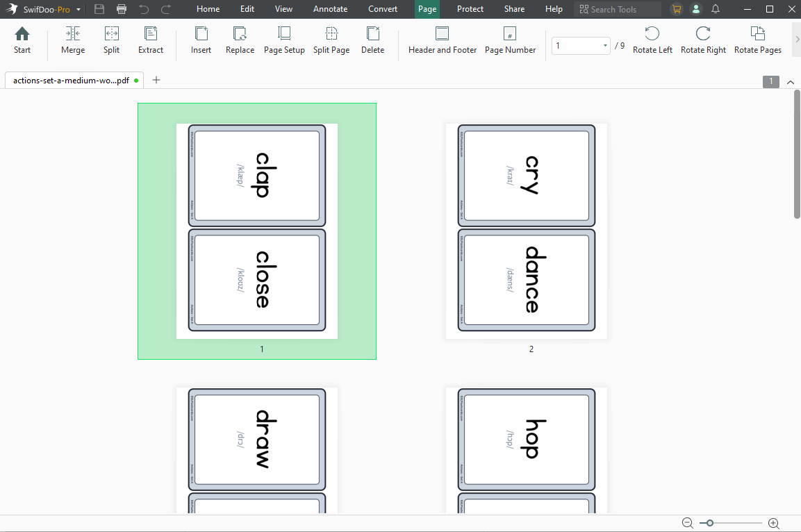
Task: Undo the last action
Action: (x=144, y=9)
